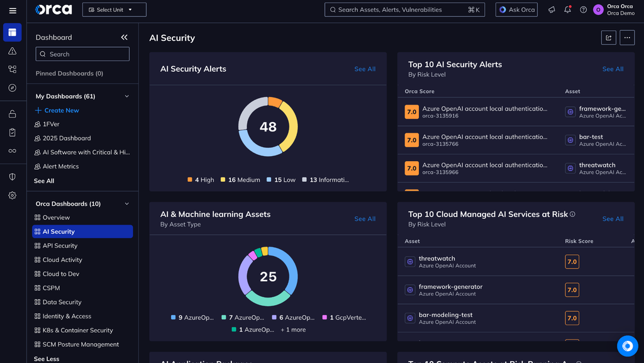Select the AI Security dashboard item
Viewport: 644px width, 363px height.
pyautogui.click(x=82, y=232)
